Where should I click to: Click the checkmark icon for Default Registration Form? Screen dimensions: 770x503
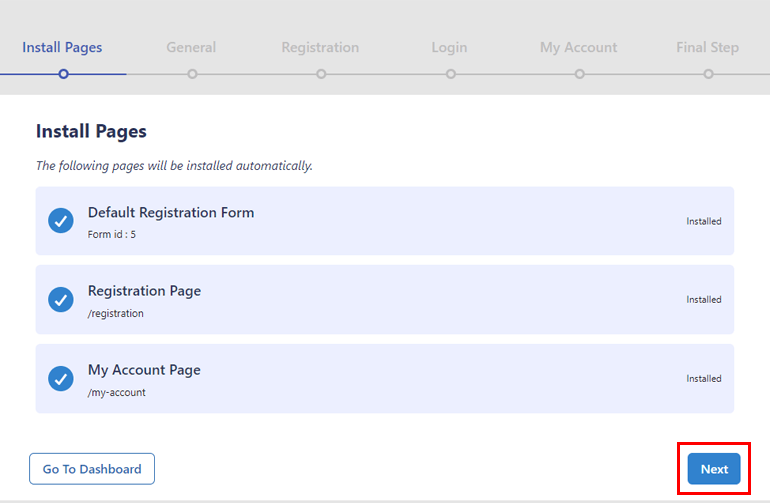point(61,221)
